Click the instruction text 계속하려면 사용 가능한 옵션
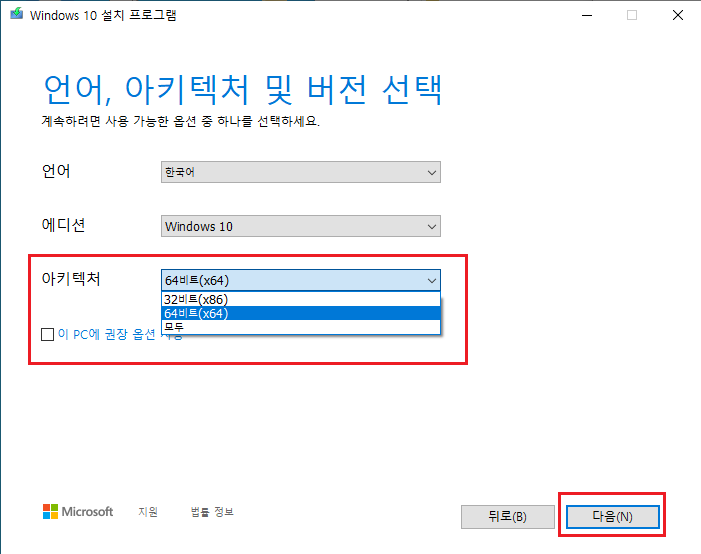 181,121
